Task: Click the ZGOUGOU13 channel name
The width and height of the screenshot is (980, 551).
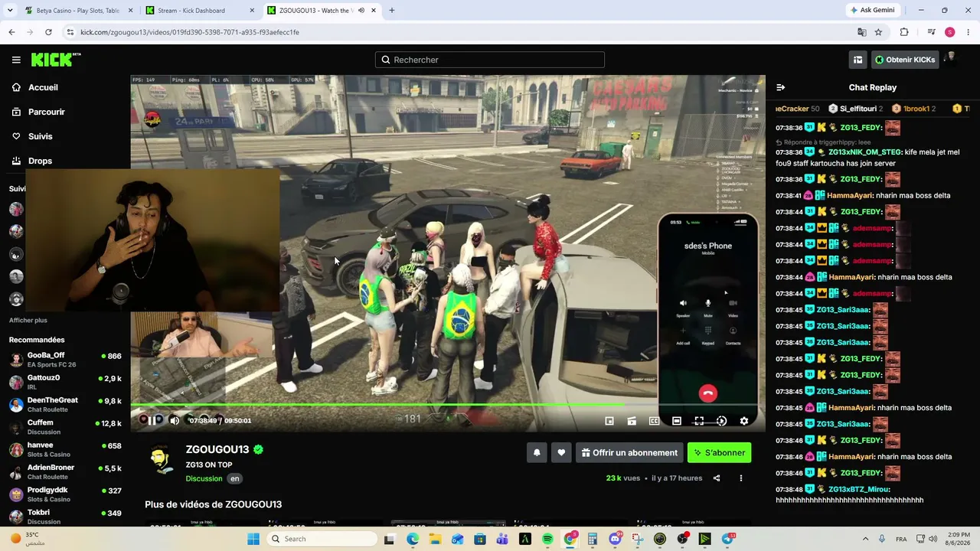Action: [x=217, y=449]
